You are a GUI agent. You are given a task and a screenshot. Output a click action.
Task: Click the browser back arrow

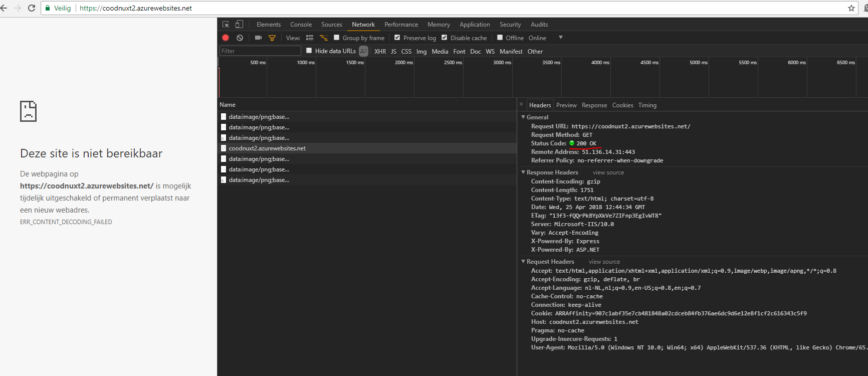[5, 8]
